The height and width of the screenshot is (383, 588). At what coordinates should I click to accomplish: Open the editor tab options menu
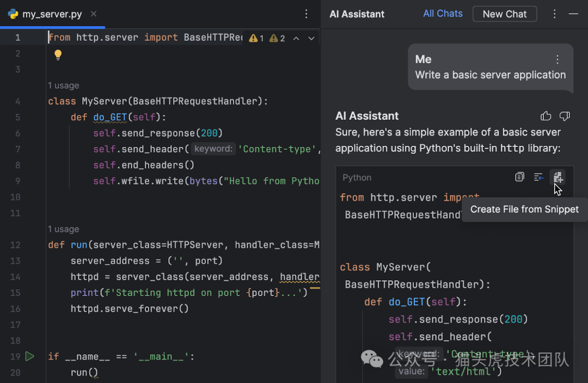(307, 14)
